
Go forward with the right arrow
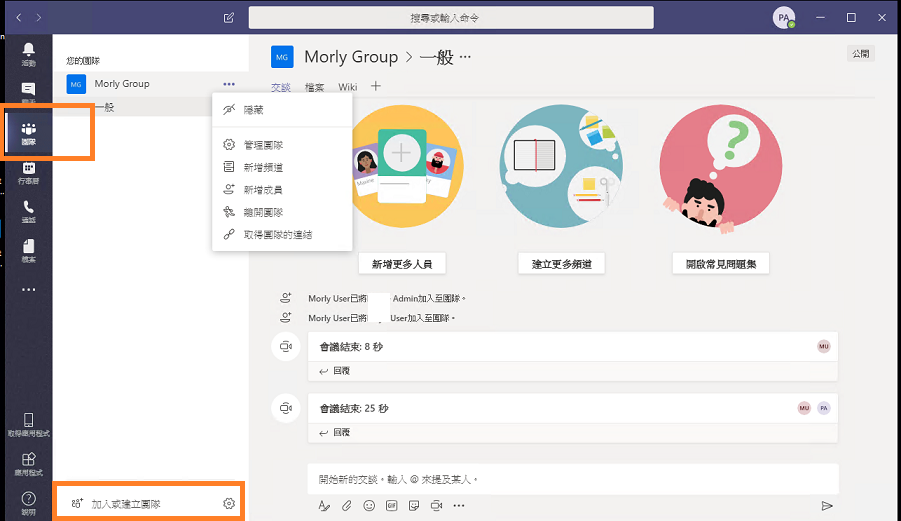[x=38, y=18]
